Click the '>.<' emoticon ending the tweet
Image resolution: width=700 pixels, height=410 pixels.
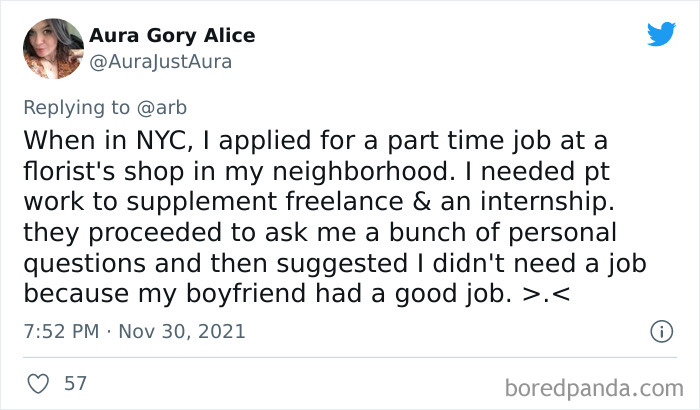[546, 294]
